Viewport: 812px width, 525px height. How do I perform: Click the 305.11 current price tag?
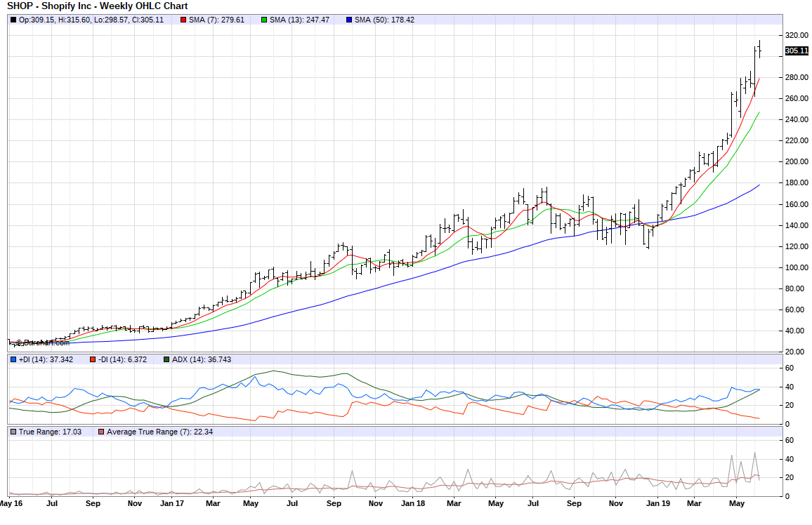[x=796, y=51]
